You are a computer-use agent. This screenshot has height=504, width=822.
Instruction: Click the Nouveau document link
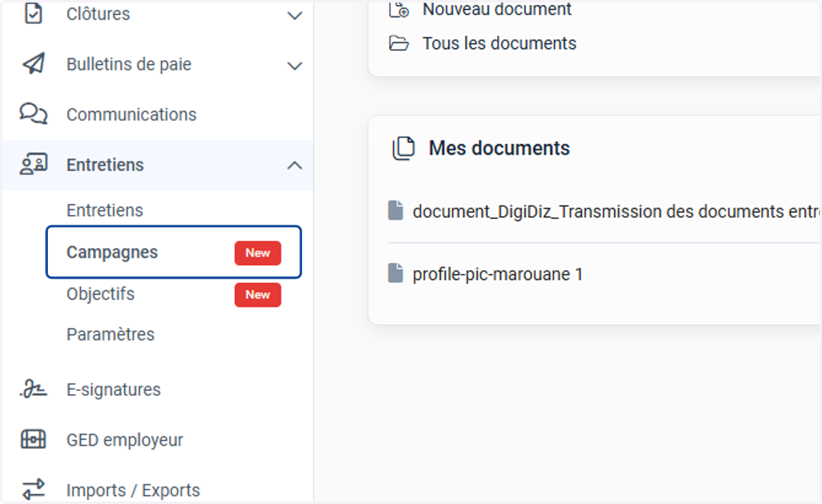(497, 10)
